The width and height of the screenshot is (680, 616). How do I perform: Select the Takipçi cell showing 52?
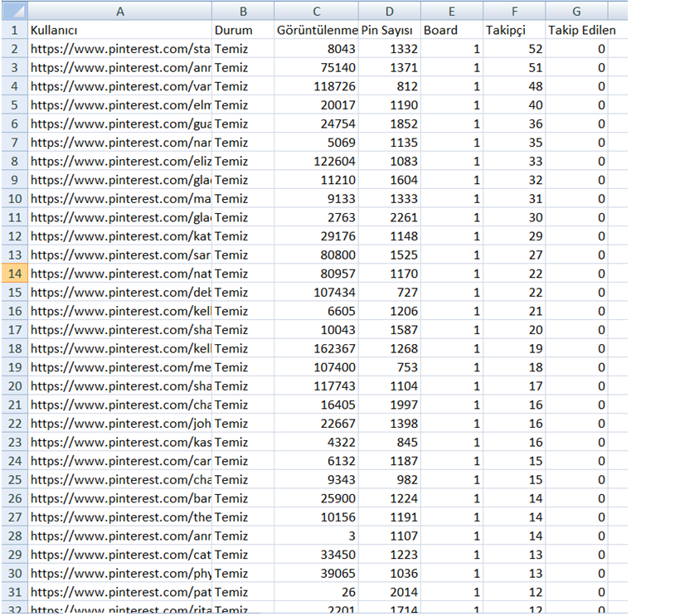514,49
